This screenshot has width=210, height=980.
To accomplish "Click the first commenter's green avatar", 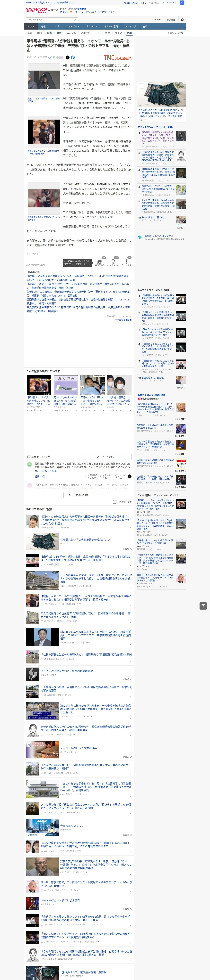I will [29, 465].
